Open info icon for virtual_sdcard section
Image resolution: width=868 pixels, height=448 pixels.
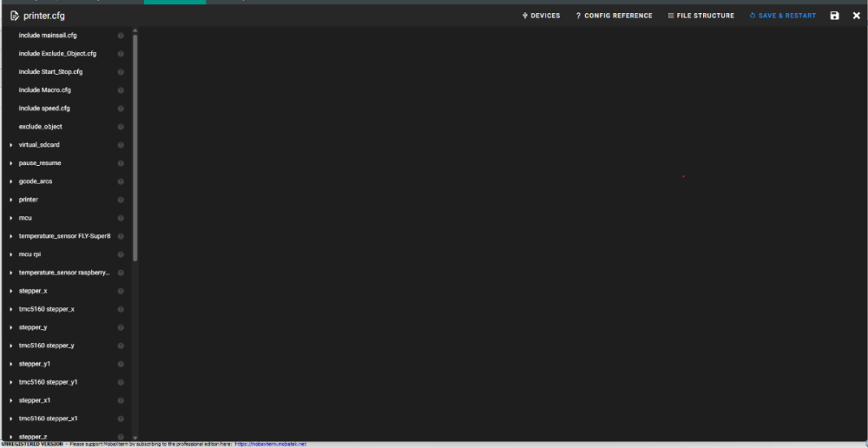pos(121,145)
